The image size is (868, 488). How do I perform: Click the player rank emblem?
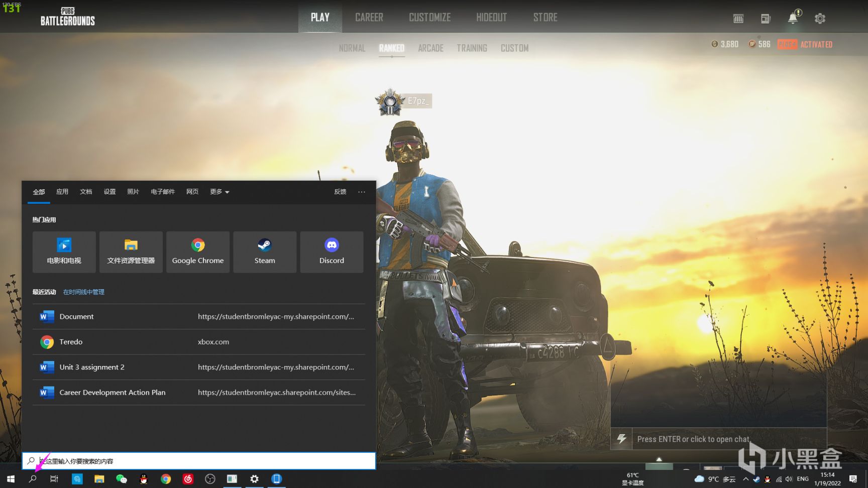(390, 102)
